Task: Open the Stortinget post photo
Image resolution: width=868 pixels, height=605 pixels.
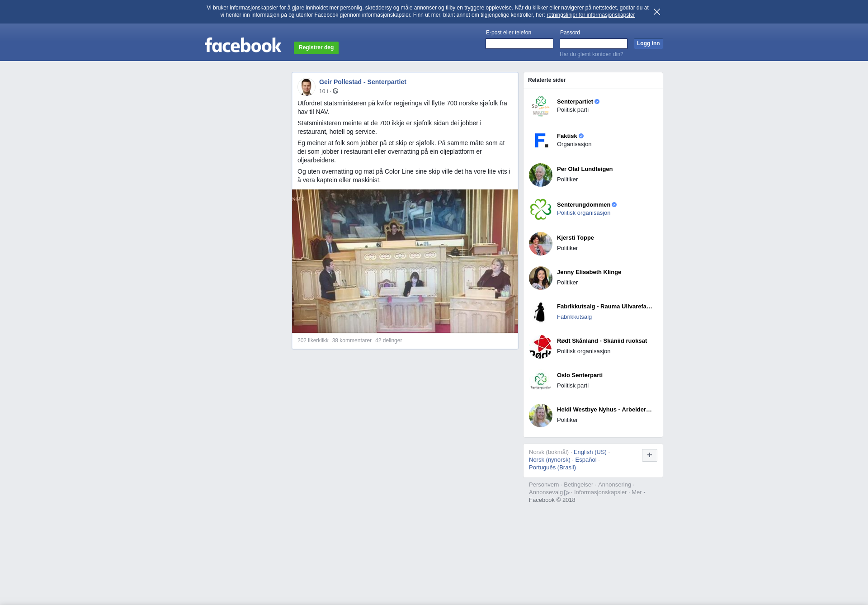Action: click(405, 261)
